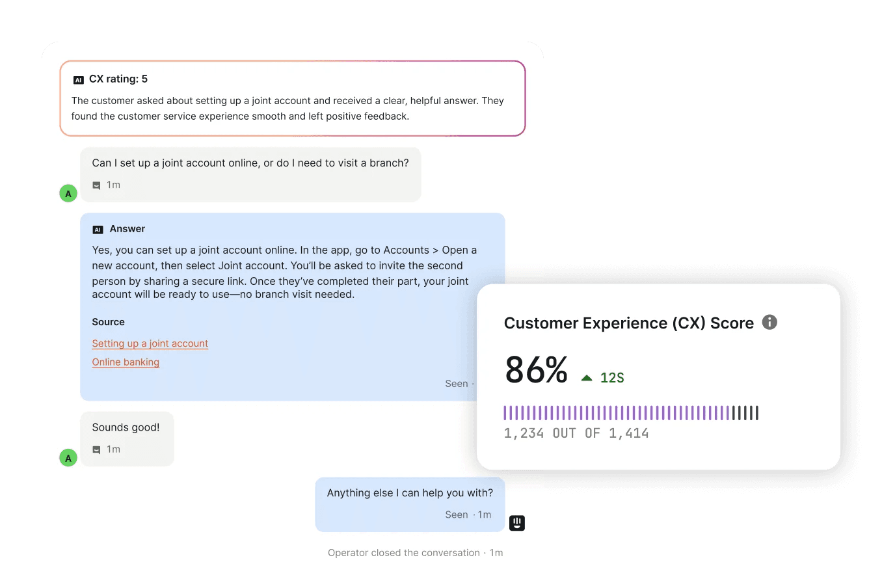882x588 pixels.
Task: Click the chat icon under Sounds good message
Action: [x=96, y=449]
